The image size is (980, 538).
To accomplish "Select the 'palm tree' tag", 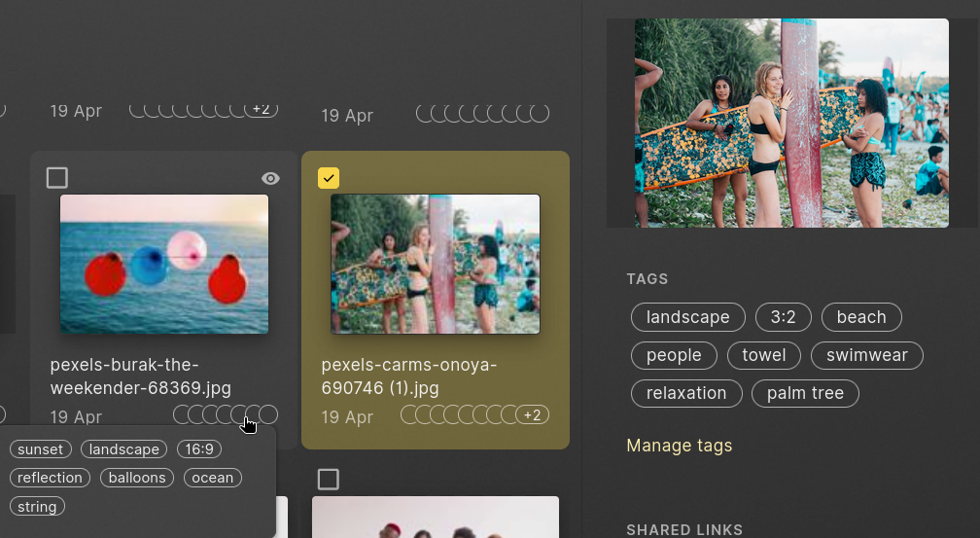I will tap(805, 393).
